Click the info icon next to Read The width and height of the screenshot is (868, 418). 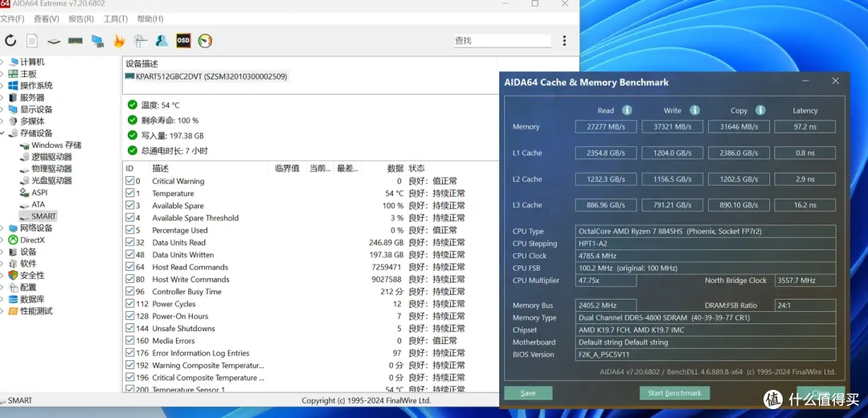(627, 110)
